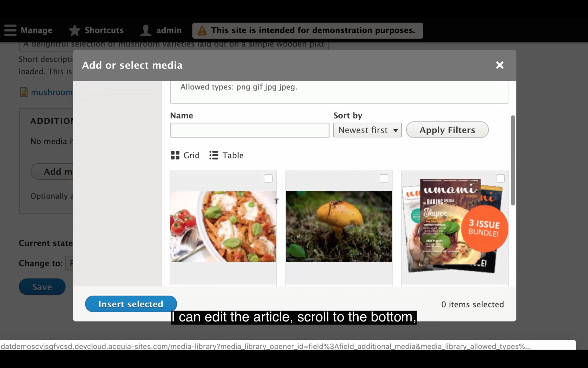Click the demonstration warning triangle icon
Viewport: 588px width, 368px height.
(202, 31)
